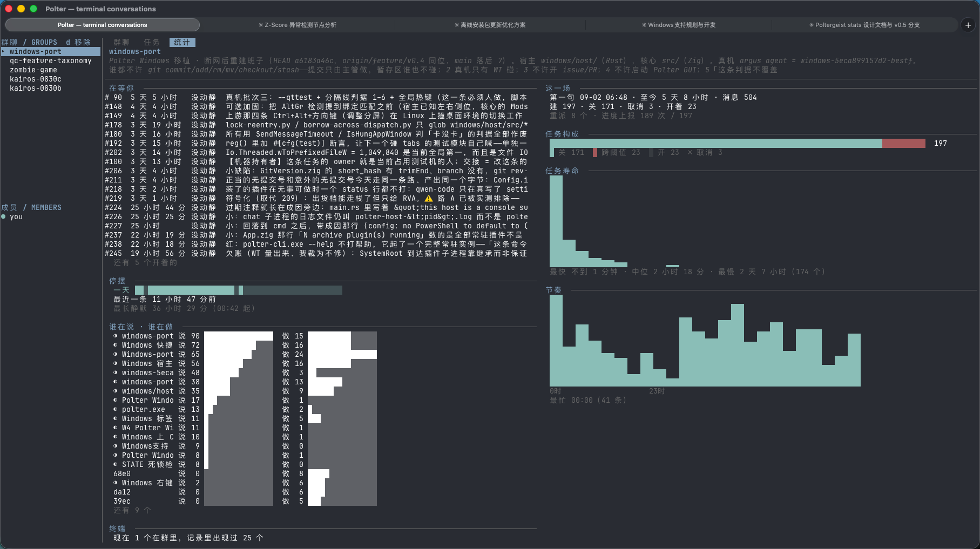Click the '成员 / MEMBERS' header
The height and width of the screenshot is (549, 980).
31,207
